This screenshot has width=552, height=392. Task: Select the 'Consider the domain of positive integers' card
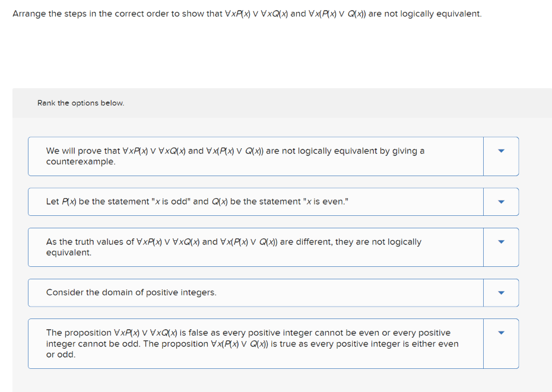[x=255, y=292]
